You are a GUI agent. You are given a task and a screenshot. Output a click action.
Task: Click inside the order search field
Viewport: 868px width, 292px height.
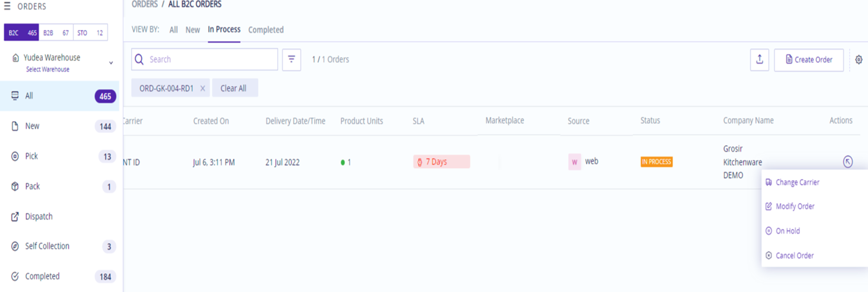[x=204, y=59]
